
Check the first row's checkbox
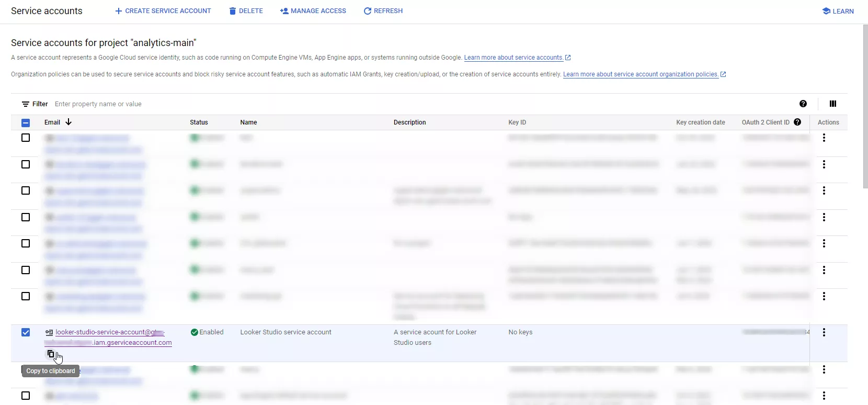(26, 138)
